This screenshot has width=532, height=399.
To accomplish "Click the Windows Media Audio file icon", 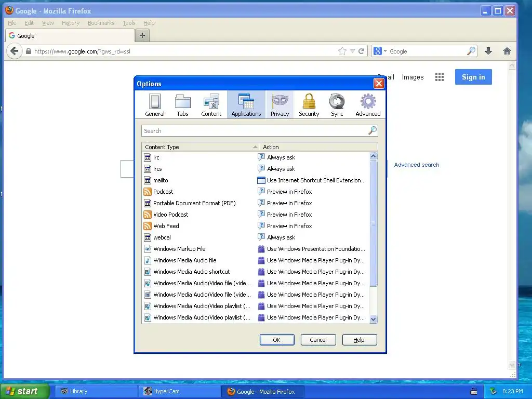I will point(147,260).
